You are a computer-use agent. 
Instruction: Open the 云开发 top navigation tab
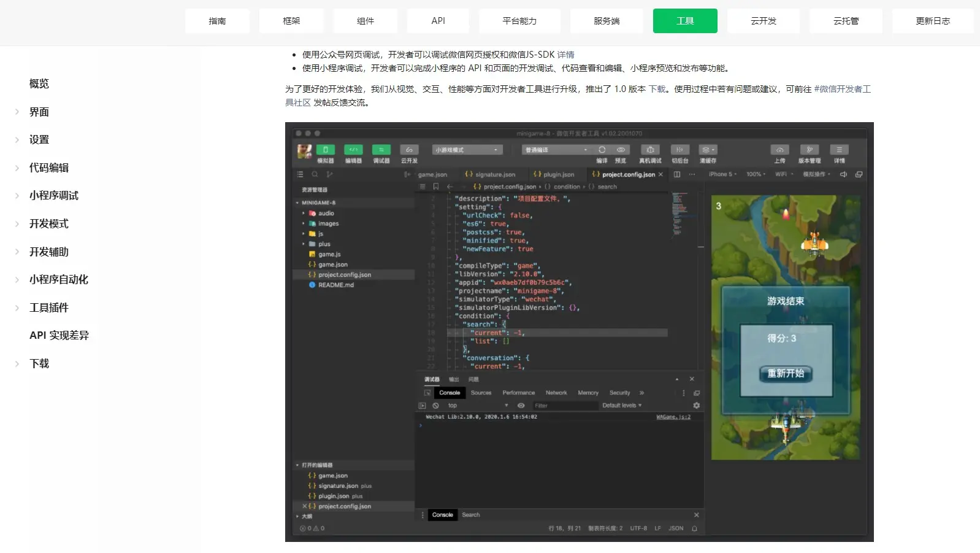point(763,21)
